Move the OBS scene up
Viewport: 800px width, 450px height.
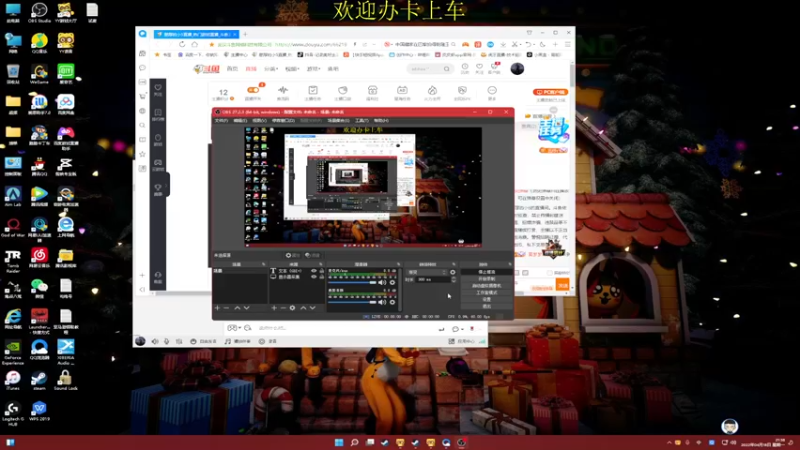pyautogui.click(x=237, y=308)
